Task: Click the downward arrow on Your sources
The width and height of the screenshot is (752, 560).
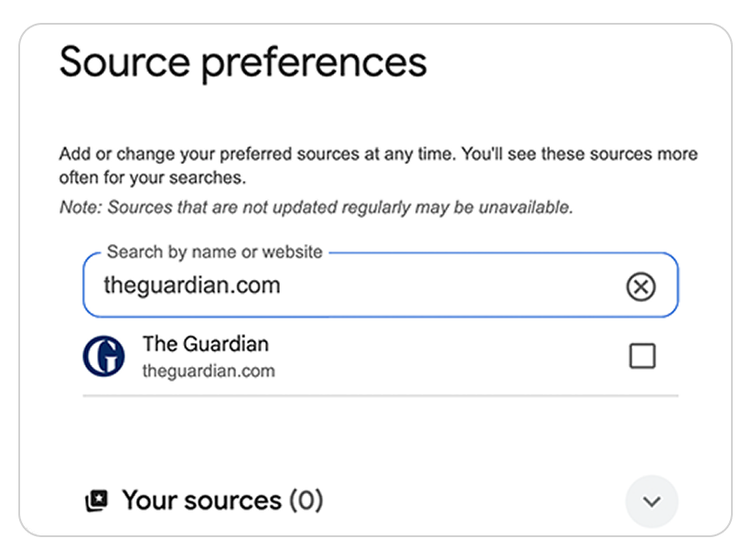Action: coord(651,501)
